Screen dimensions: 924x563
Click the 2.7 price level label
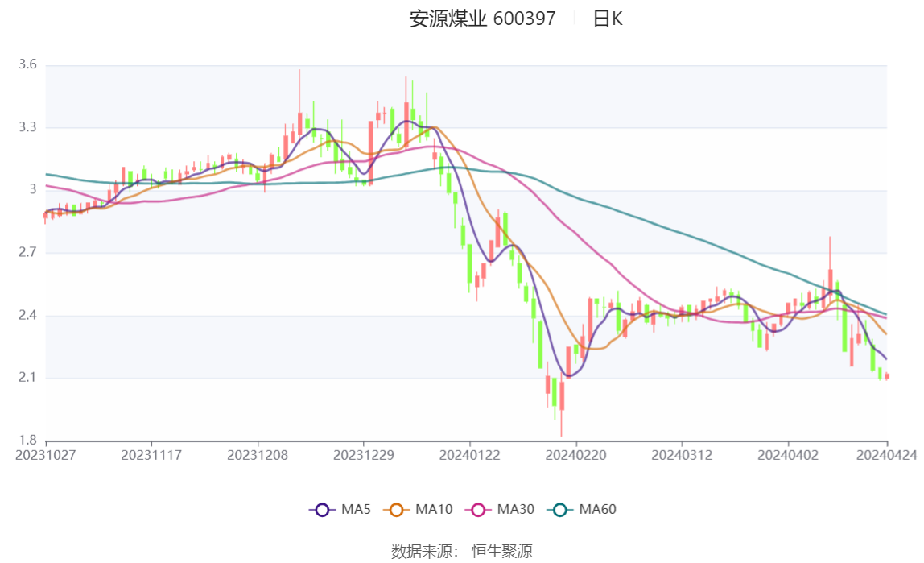pos(28,253)
